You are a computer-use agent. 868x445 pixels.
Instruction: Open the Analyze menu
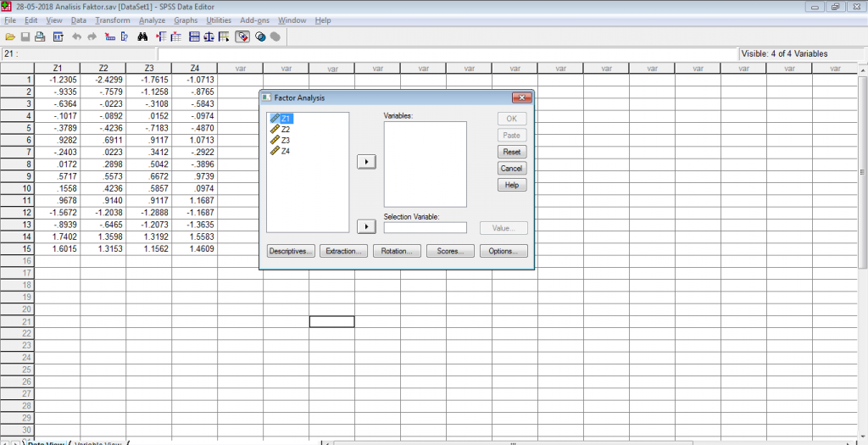pos(153,19)
